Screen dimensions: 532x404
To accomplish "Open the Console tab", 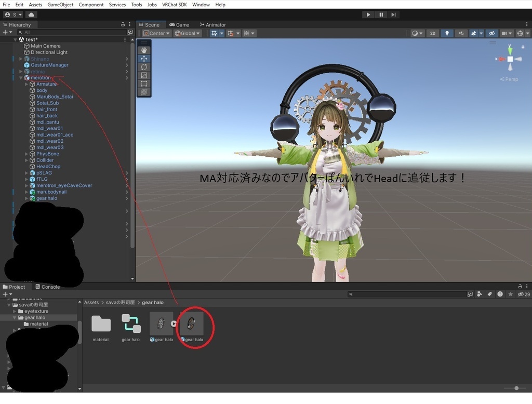I will (x=47, y=287).
